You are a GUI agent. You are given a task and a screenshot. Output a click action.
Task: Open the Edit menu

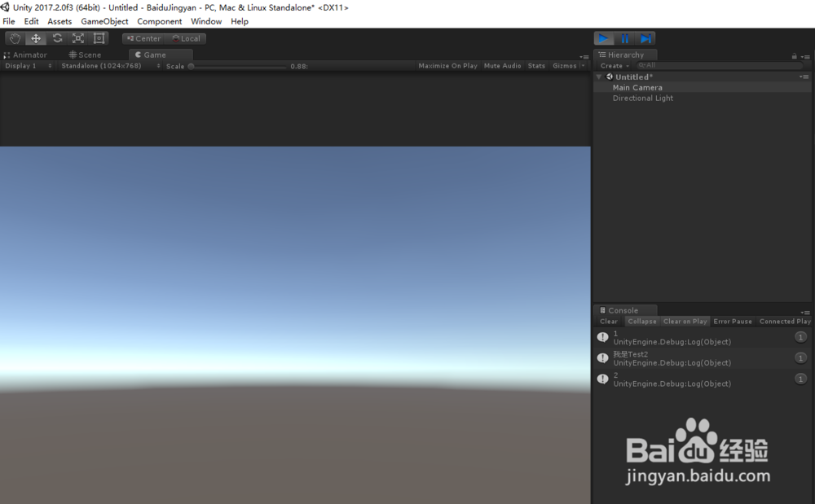tap(31, 21)
